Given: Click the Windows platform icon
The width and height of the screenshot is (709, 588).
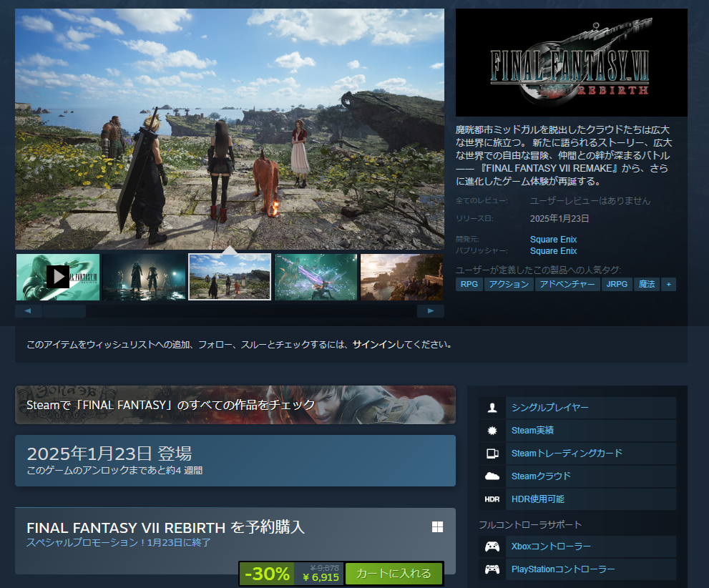Looking at the screenshot, I should [437, 527].
